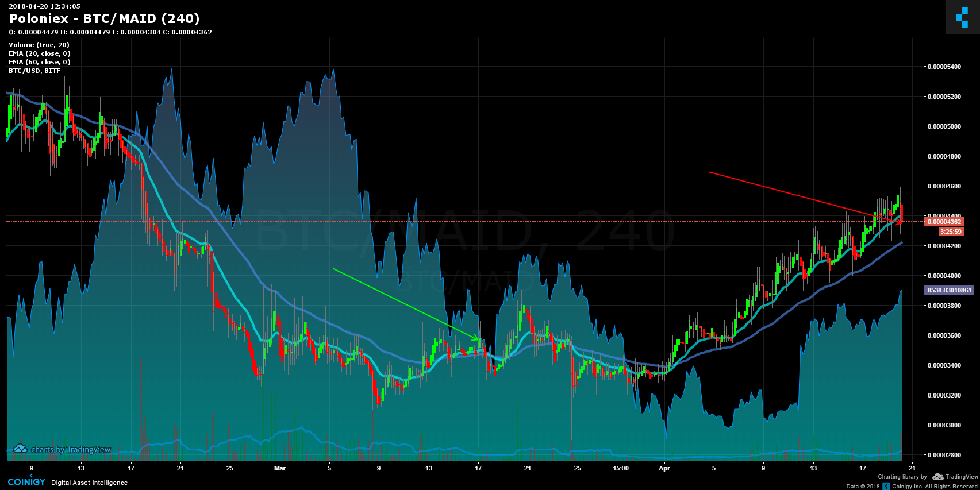Viewport: 980px width, 490px height.
Task: Click the 'Apr' label on the time axis
Action: pos(664,468)
